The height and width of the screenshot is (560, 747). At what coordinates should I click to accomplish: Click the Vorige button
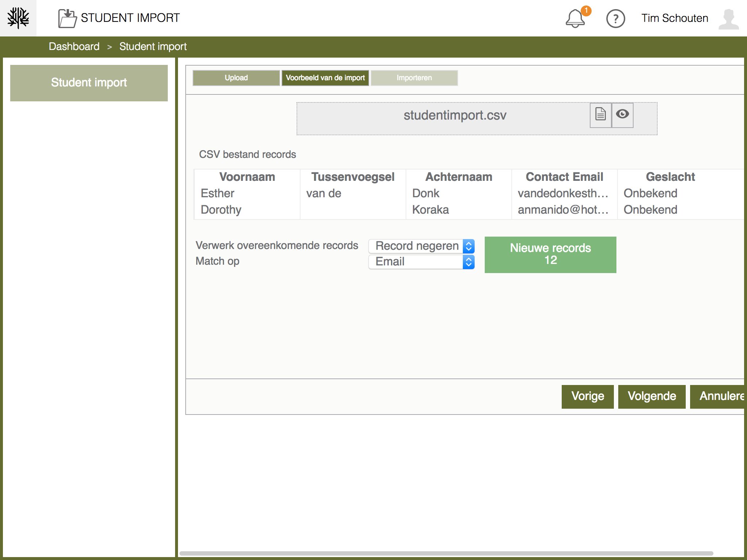[587, 396]
